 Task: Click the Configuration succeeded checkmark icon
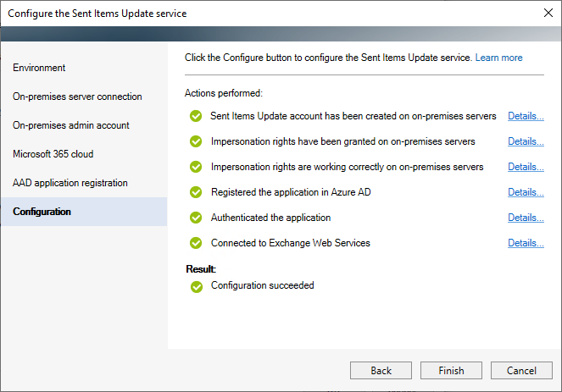197,287
